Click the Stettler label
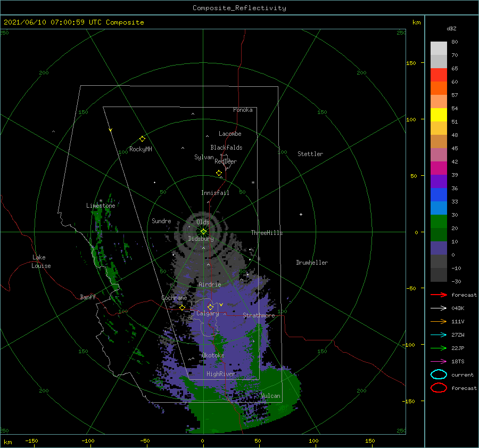 310,154
